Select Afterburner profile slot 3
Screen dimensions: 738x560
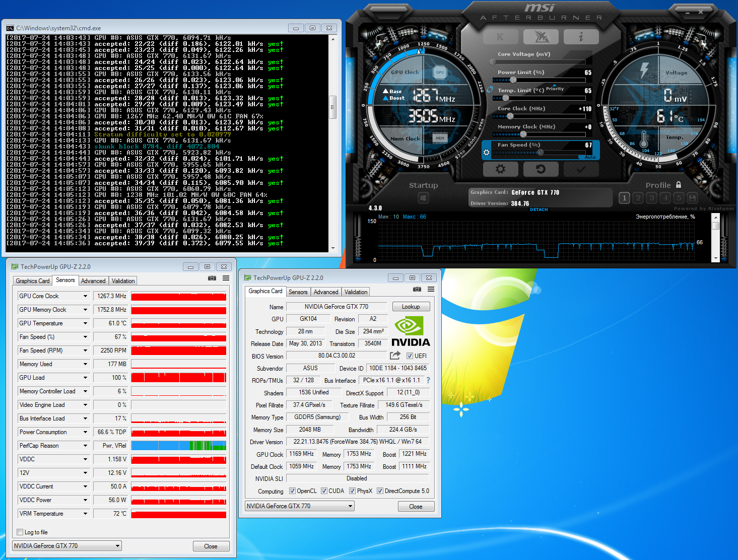pos(652,198)
